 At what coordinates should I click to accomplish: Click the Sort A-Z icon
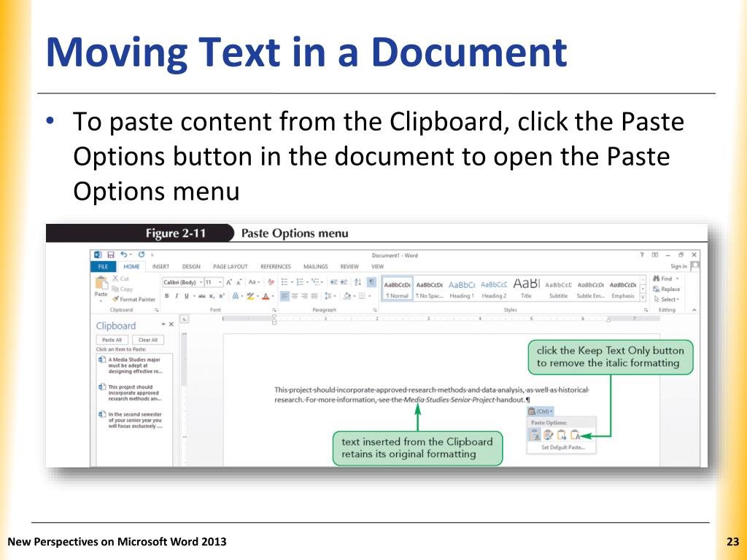point(357,282)
